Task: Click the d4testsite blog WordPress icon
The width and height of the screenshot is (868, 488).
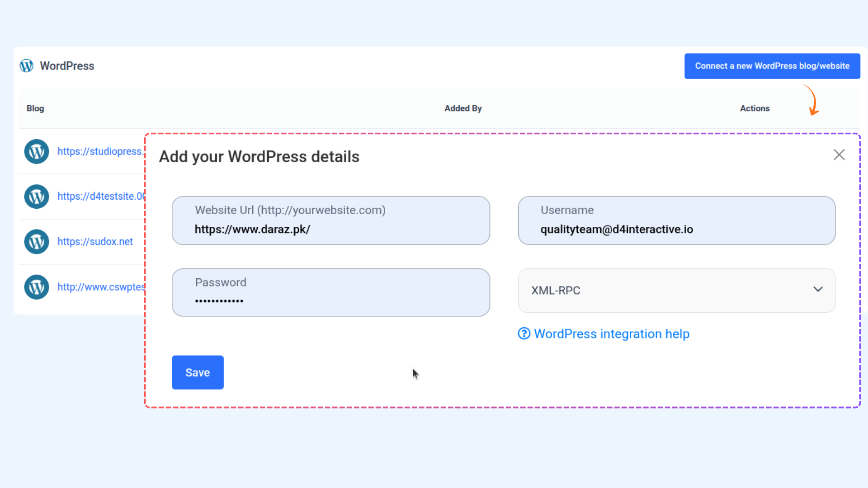Action: point(37,197)
